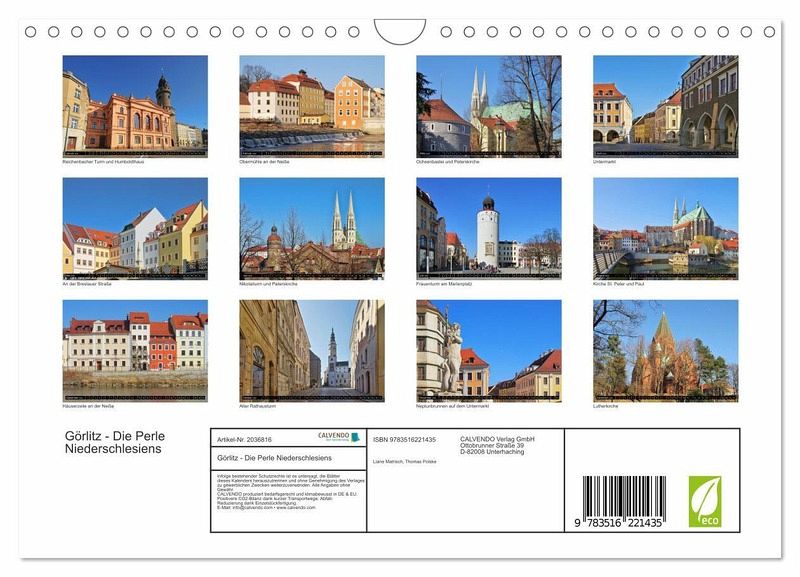Click the large title Görlitz - Die Perle Niederschlesiens
Screen dimensions: 800x577
(x=115, y=442)
